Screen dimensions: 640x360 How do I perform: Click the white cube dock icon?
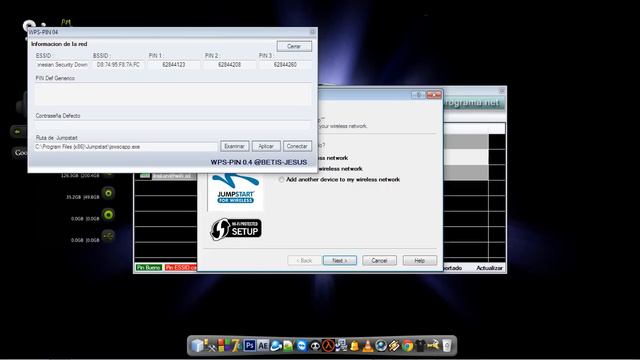pyautogui.click(x=197, y=346)
